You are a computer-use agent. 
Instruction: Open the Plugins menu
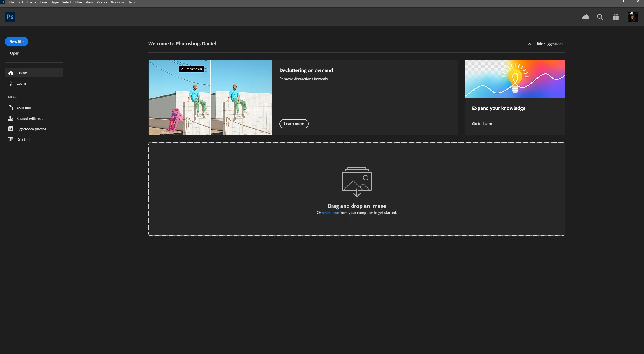tap(102, 2)
